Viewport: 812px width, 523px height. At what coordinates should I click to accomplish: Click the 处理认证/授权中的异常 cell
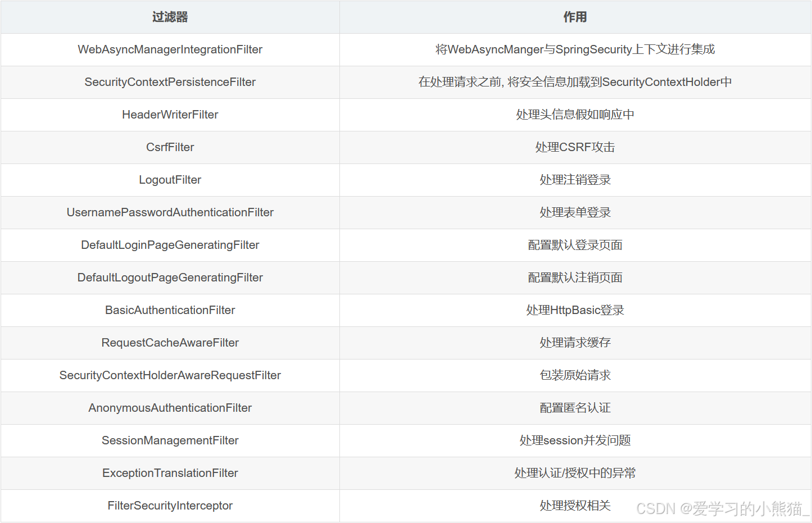click(x=575, y=473)
